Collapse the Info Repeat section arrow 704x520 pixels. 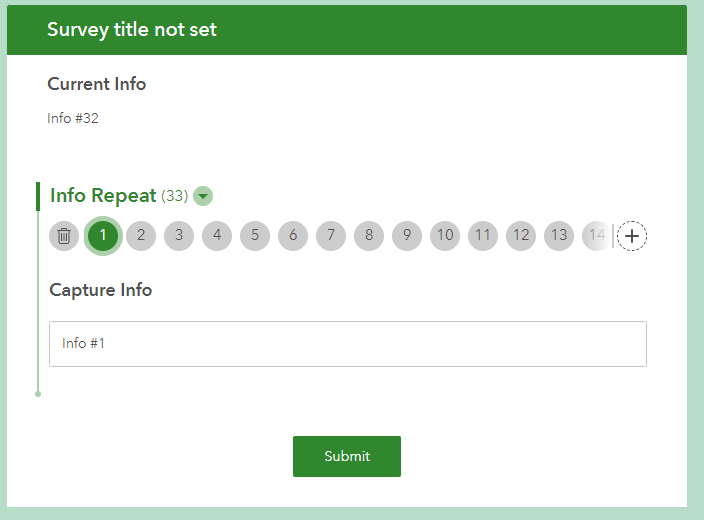203,196
